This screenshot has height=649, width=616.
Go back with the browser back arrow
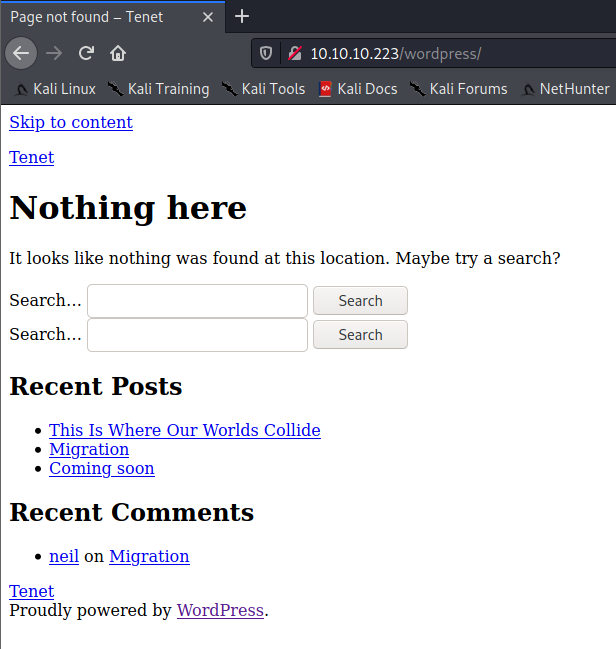pos(21,53)
